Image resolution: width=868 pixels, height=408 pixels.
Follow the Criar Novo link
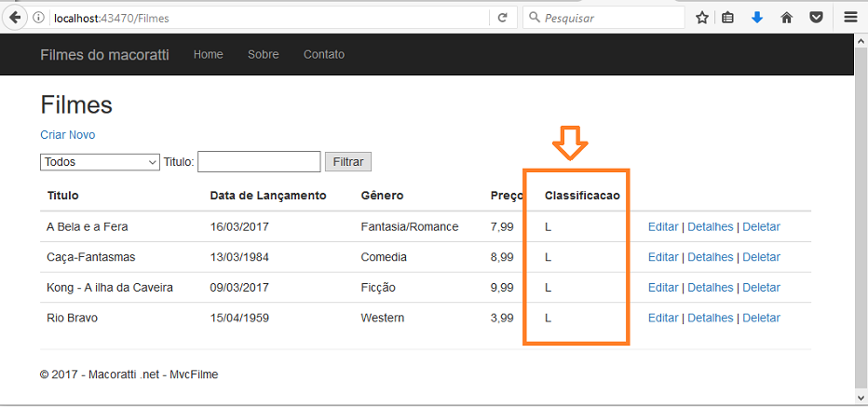click(x=68, y=135)
